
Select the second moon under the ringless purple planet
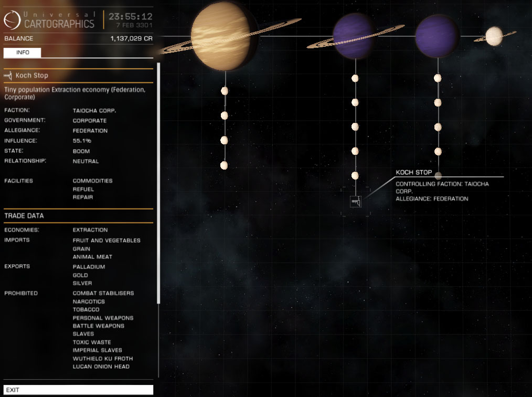click(x=438, y=102)
